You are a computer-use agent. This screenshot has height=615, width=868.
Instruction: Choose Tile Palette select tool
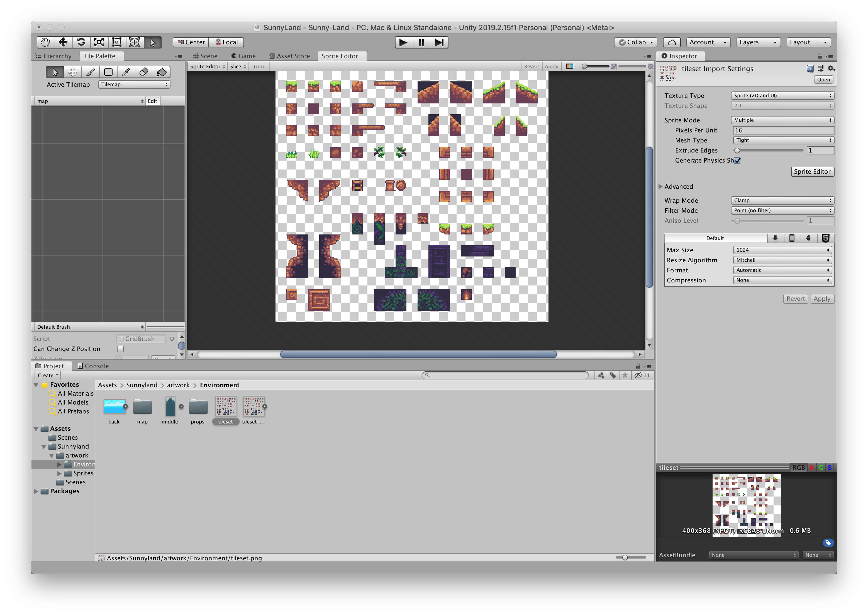(55, 72)
